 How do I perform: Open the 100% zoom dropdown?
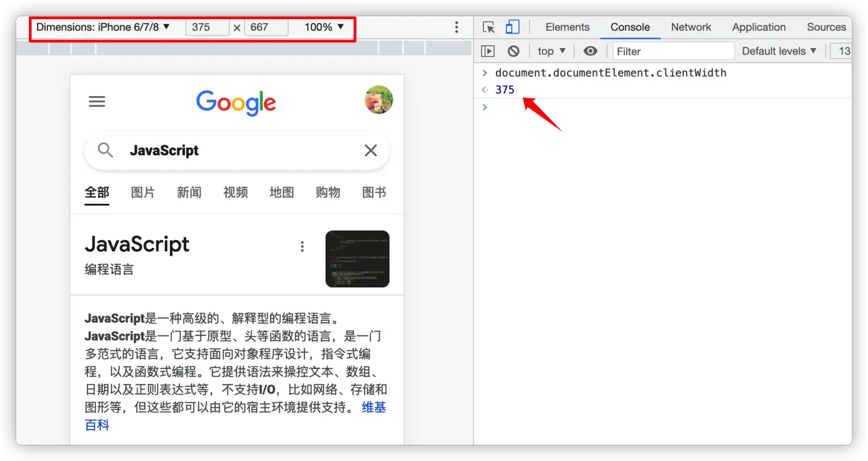point(324,27)
